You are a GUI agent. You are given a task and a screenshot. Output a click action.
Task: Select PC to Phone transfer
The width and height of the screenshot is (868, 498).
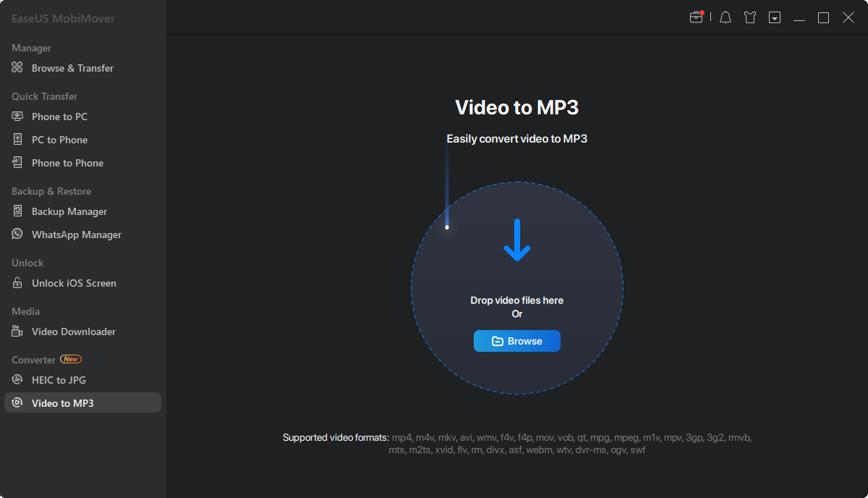[82, 140]
